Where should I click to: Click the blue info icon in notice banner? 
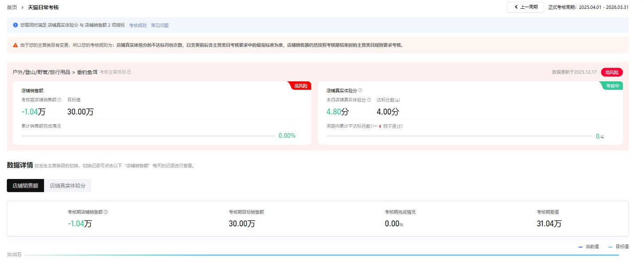15,25
